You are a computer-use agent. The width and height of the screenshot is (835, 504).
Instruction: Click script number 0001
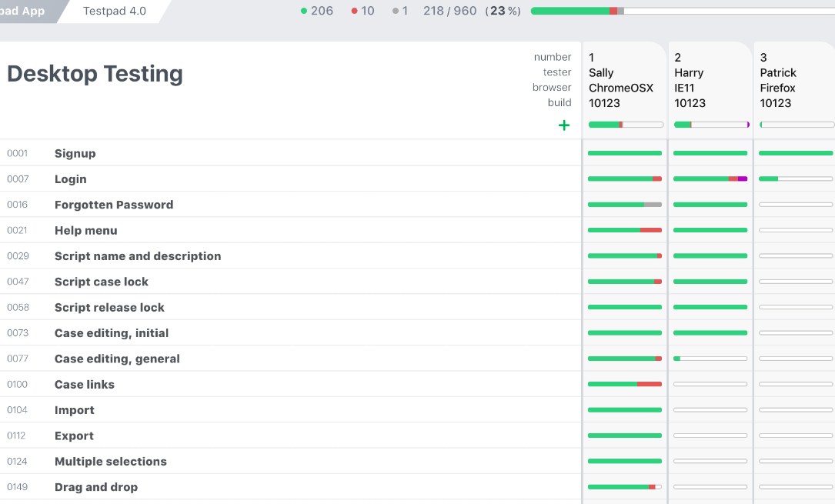(17, 153)
